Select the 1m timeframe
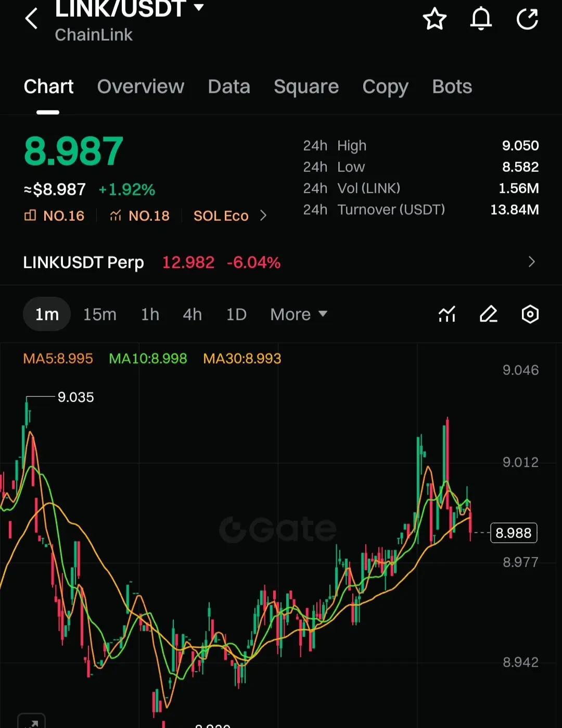Image resolution: width=562 pixels, height=728 pixels. [x=47, y=314]
